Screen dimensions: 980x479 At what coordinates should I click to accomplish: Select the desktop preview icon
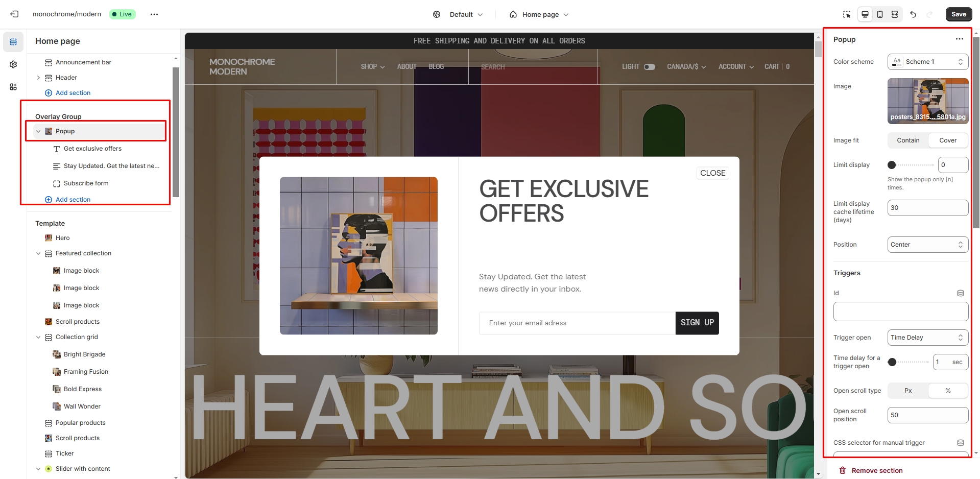(865, 14)
